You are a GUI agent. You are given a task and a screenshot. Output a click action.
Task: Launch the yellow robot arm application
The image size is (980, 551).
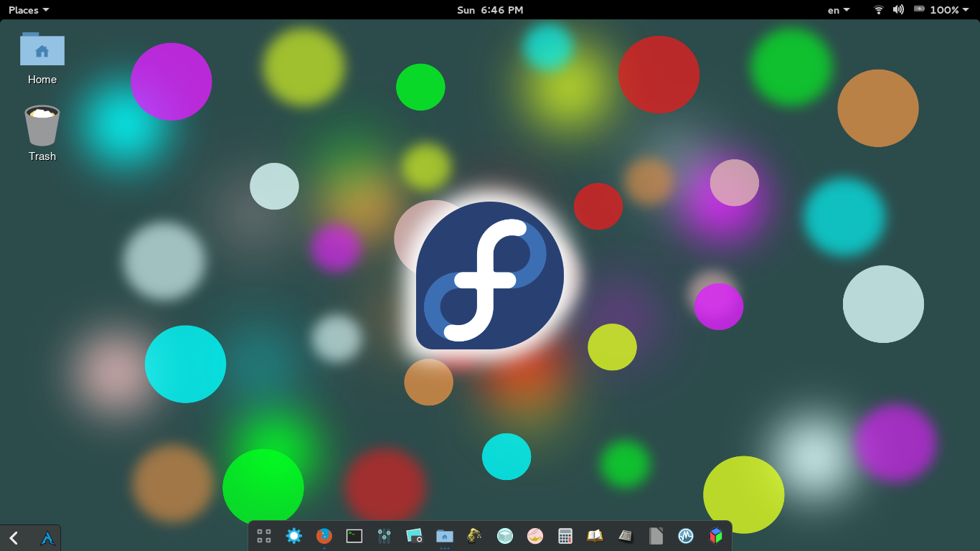click(x=474, y=536)
